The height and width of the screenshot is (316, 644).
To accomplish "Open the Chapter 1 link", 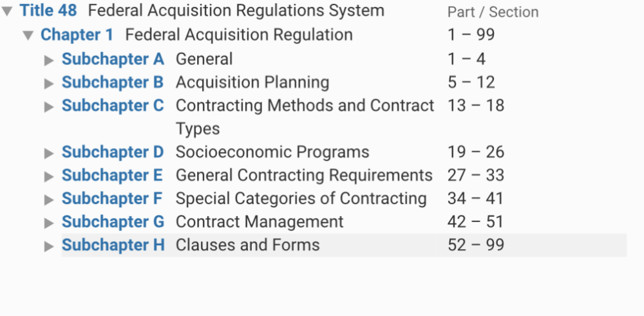I will click(77, 35).
